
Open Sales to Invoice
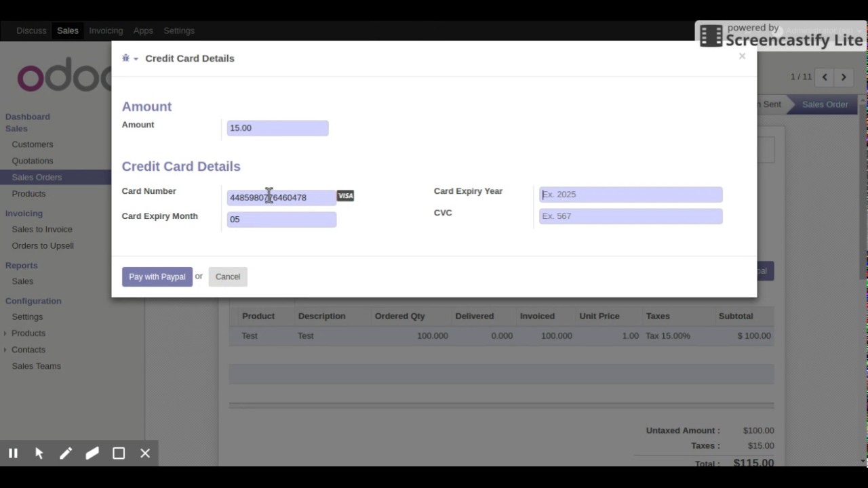(x=42, y=229)
